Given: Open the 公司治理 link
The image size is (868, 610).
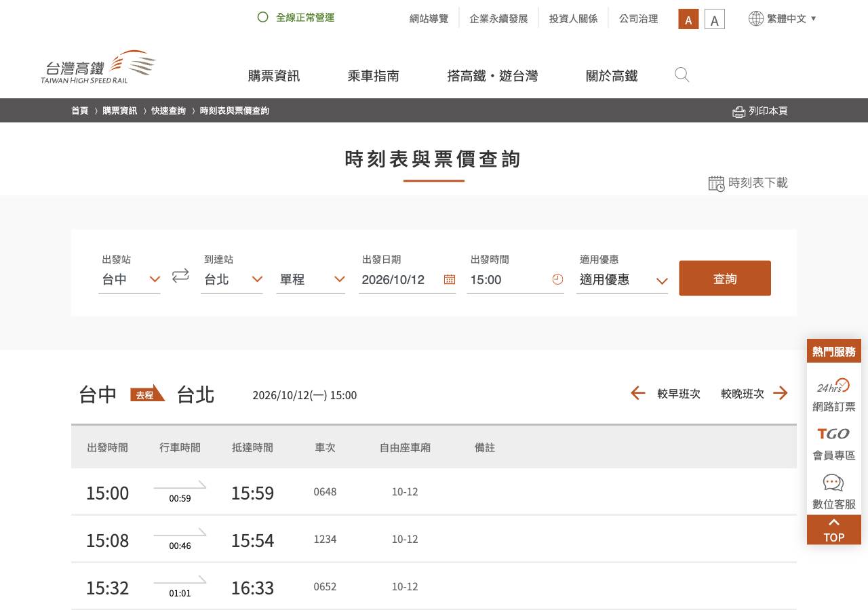Looking at the screenshot, I should [638, 18].
